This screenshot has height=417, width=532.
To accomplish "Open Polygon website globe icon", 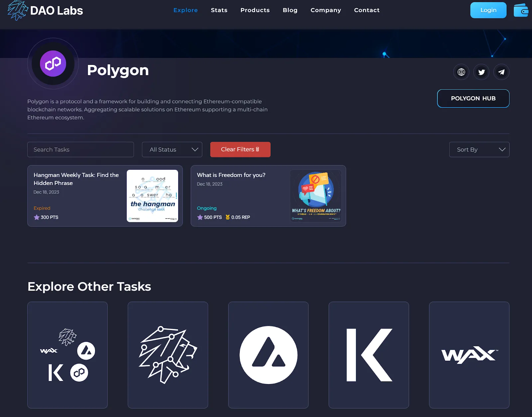I will (461, 72).
